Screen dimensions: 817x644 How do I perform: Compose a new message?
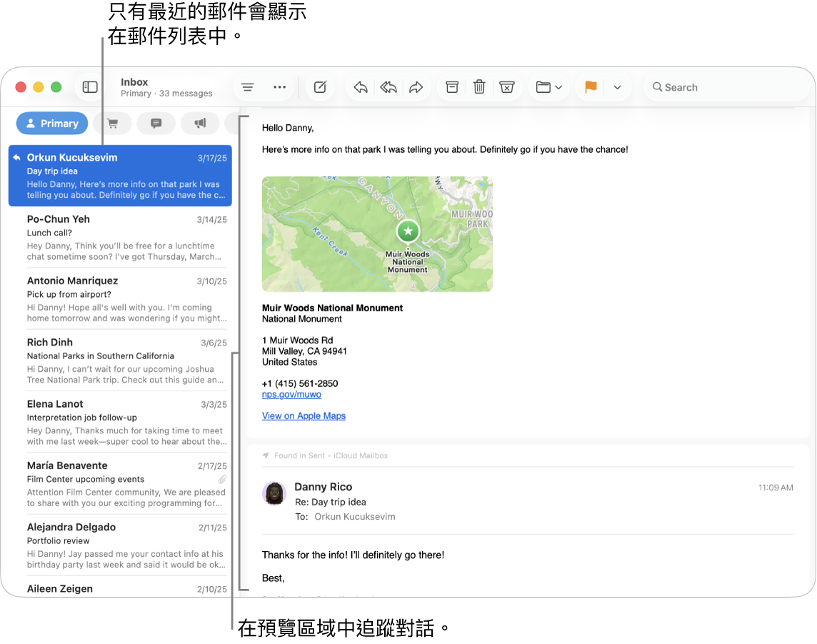coord(321,87)
